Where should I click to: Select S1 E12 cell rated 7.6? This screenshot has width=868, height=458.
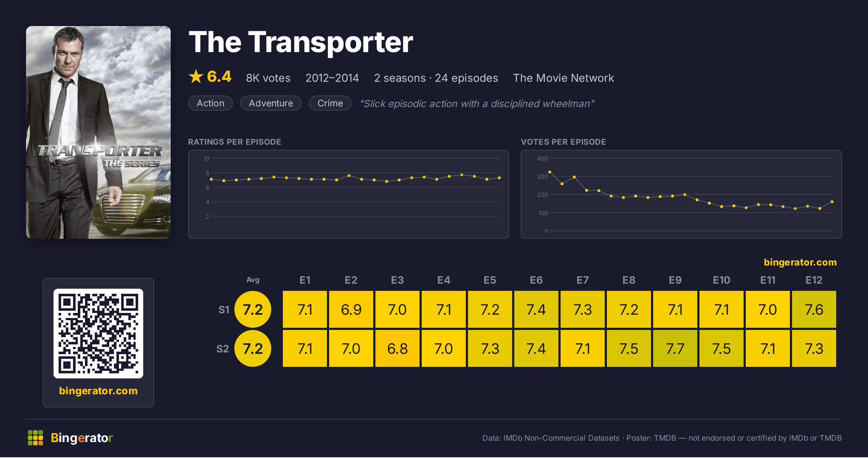814,309
